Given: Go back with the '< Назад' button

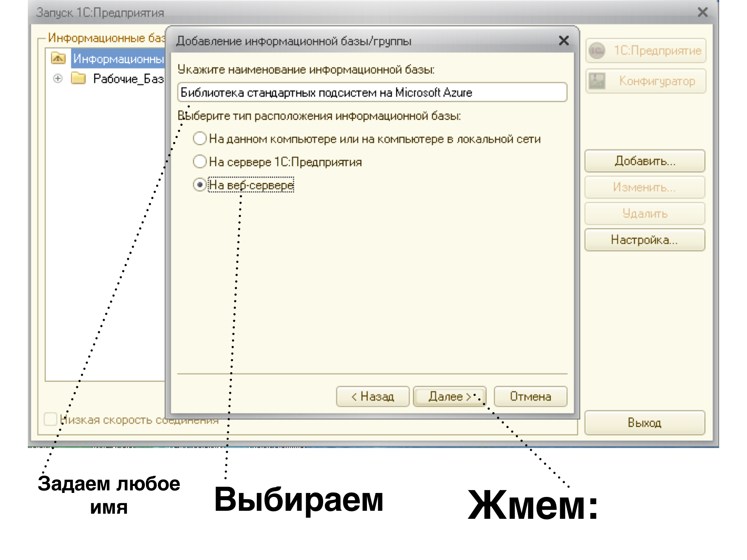Looking at the screenshot, I should (x=372, y=396).
